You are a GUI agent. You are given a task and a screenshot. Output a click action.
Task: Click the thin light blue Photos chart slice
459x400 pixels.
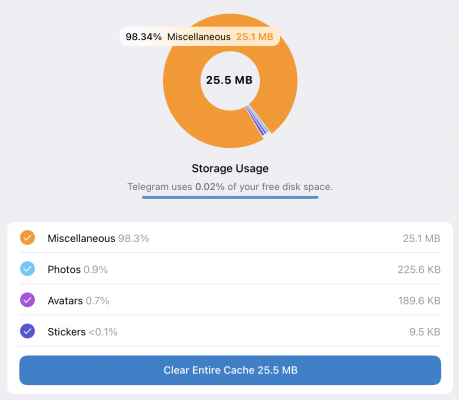259,119
